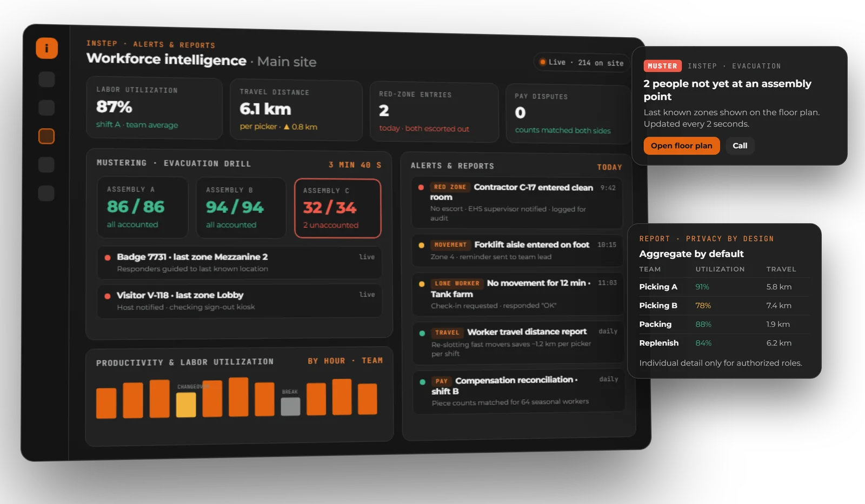865x504 pixels.
Task: Select the Pay Disputes card
Action: 567,114
